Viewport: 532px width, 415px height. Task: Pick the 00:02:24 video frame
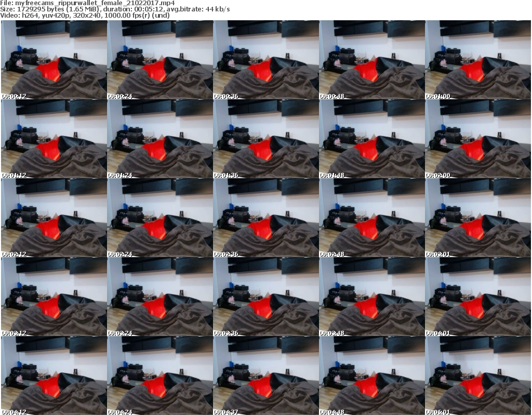160,218
